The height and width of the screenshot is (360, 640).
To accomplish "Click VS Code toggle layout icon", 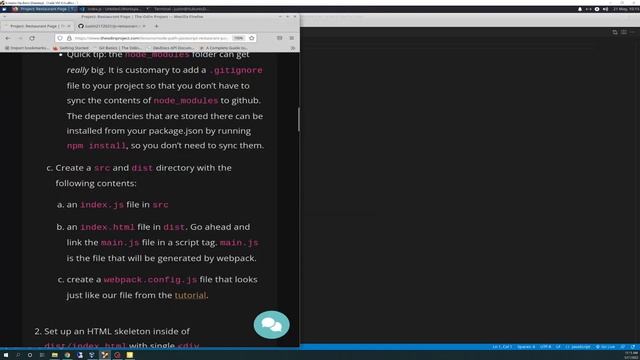I will click(x=624, y=32).
